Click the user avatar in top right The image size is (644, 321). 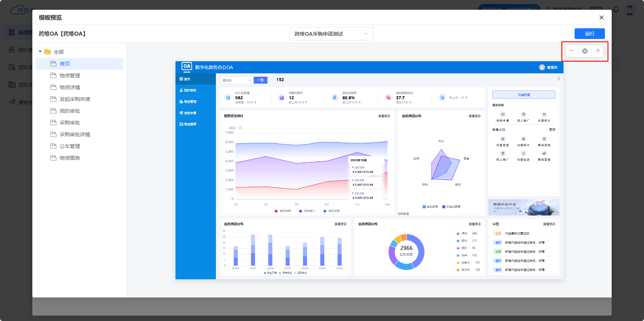click(629, 9)
